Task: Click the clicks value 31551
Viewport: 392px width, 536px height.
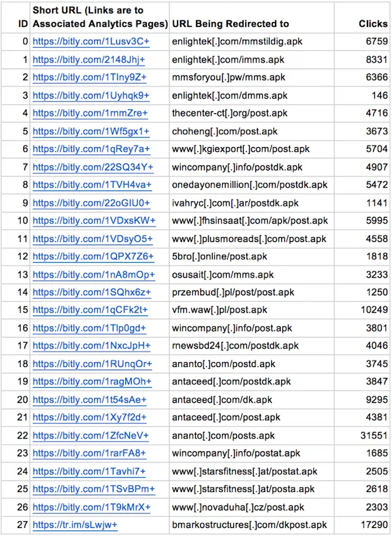Action: (374, 436)
